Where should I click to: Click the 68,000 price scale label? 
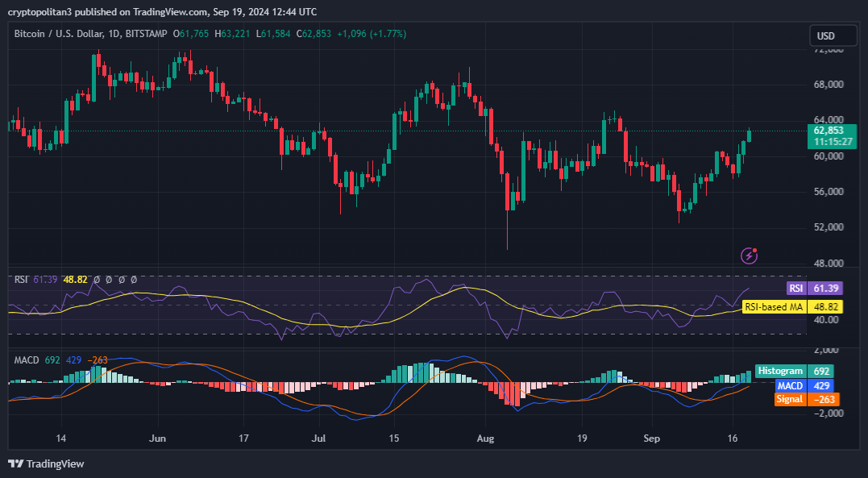[829, 85]
